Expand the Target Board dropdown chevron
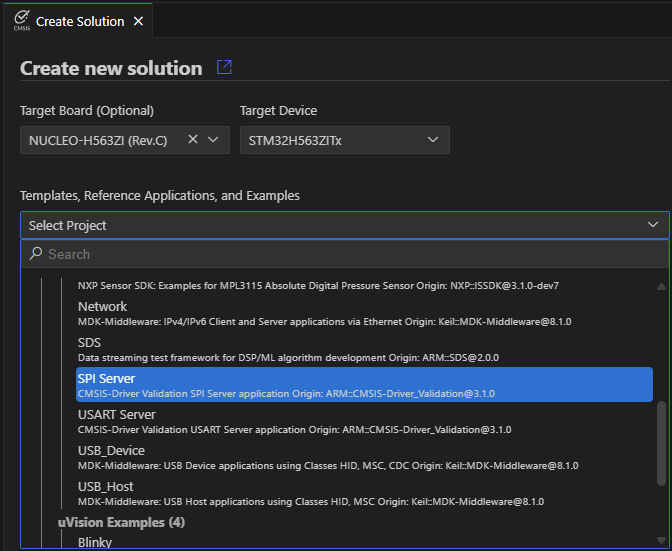The width and height of the screenshot is (672, 551). (213, 140)
